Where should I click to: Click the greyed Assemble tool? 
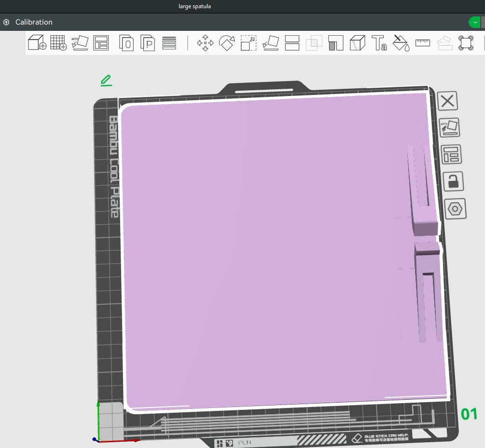(445, 42)
